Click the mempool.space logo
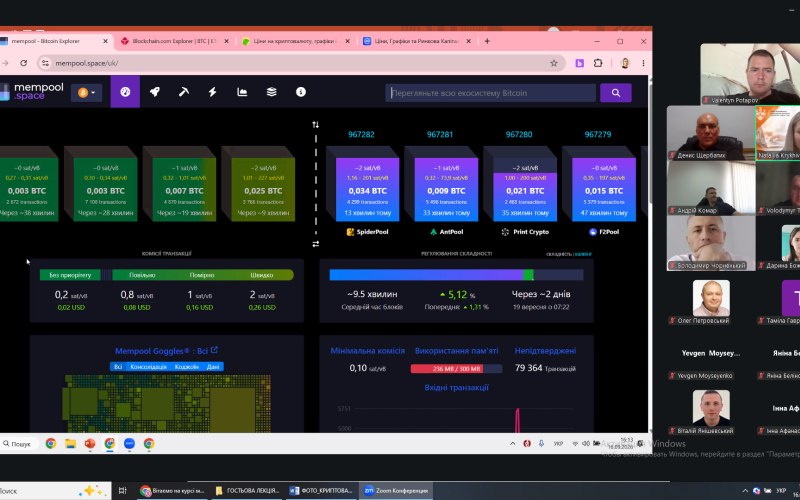This screenshot has width=800, height=500. tap(32, 91)
